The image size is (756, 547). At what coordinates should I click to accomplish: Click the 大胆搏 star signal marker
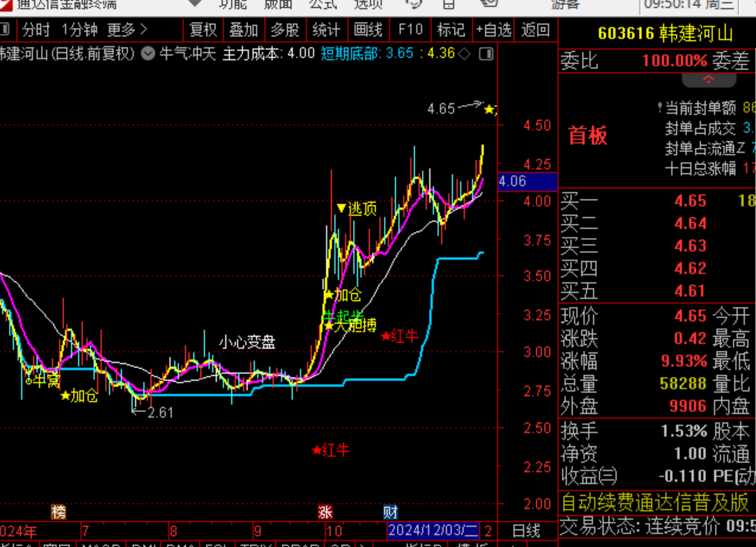point(328,326)
